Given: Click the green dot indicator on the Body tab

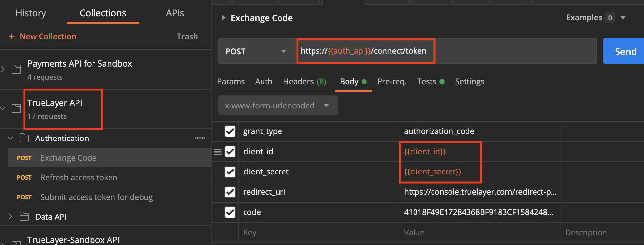Looking at the screenshot, I should click(364, 82).
